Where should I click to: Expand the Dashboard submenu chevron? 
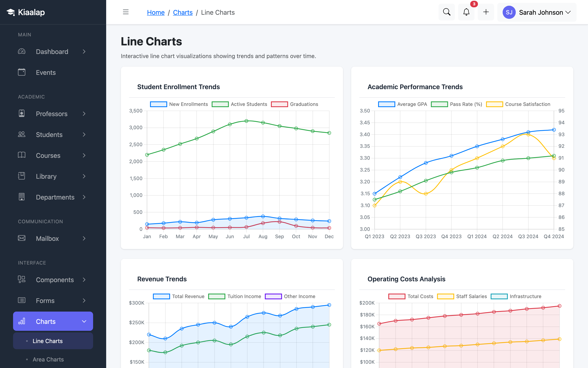tap(84, 52)
